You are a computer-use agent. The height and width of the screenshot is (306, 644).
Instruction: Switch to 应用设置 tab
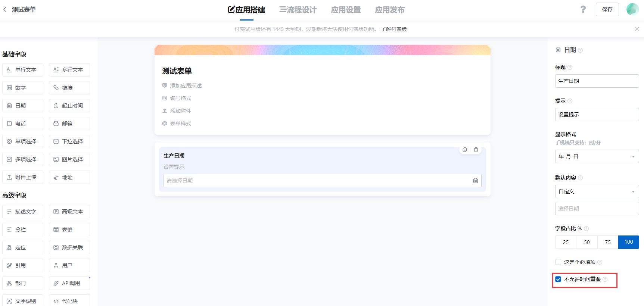coord(346,10)
